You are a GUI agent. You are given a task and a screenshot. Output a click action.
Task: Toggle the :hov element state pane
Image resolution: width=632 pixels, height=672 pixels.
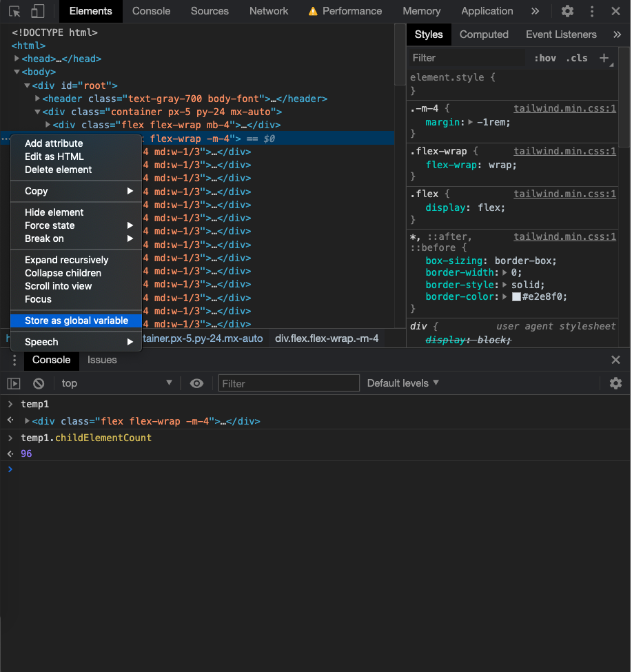click(x=544, y=58)
